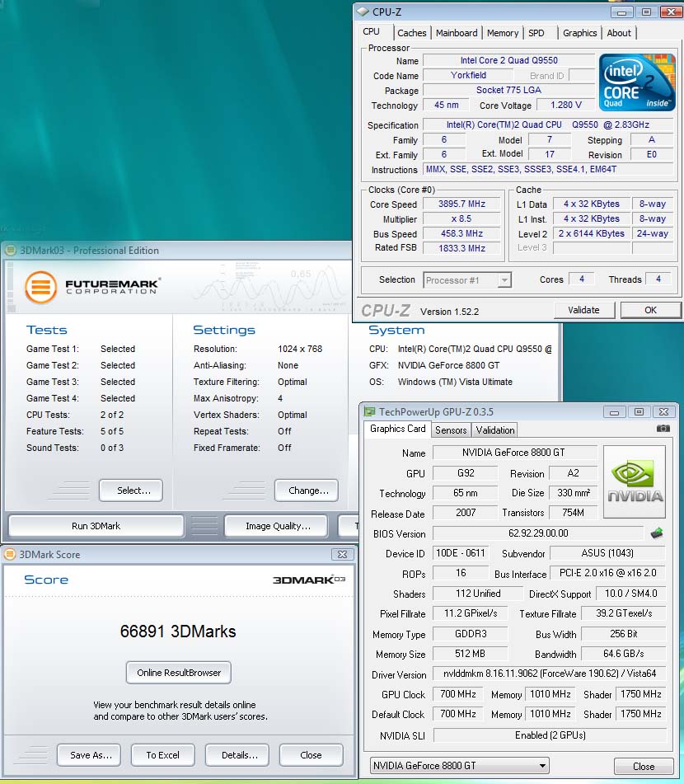Click OK in the CPU-Z window
The image size is (684, 784).
pyautogui.click(x=650, y=310)
